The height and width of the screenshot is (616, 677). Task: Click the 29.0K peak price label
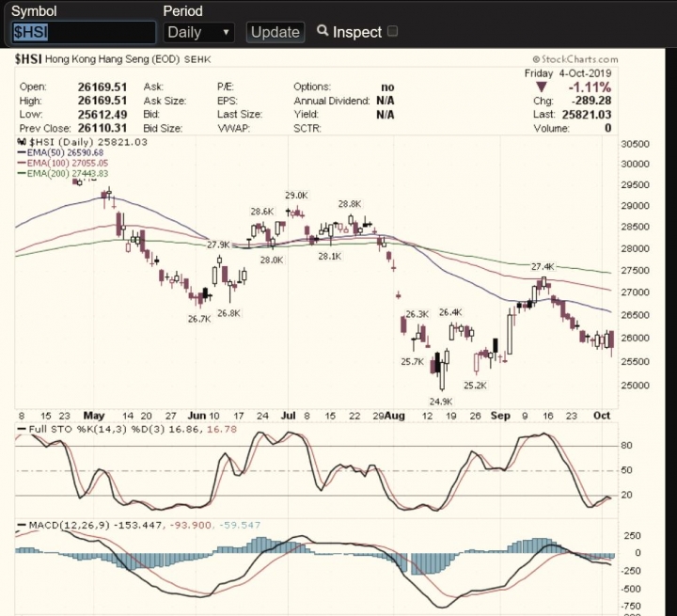point(296,196)
